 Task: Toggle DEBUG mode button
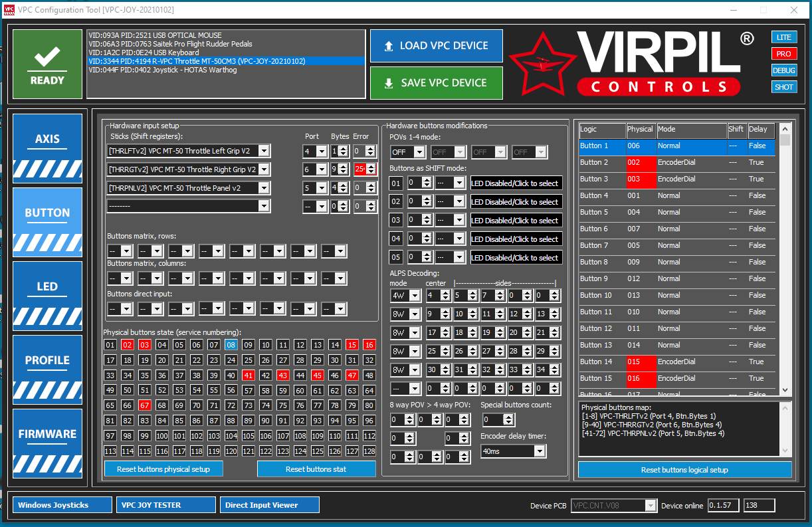[784, 70]
